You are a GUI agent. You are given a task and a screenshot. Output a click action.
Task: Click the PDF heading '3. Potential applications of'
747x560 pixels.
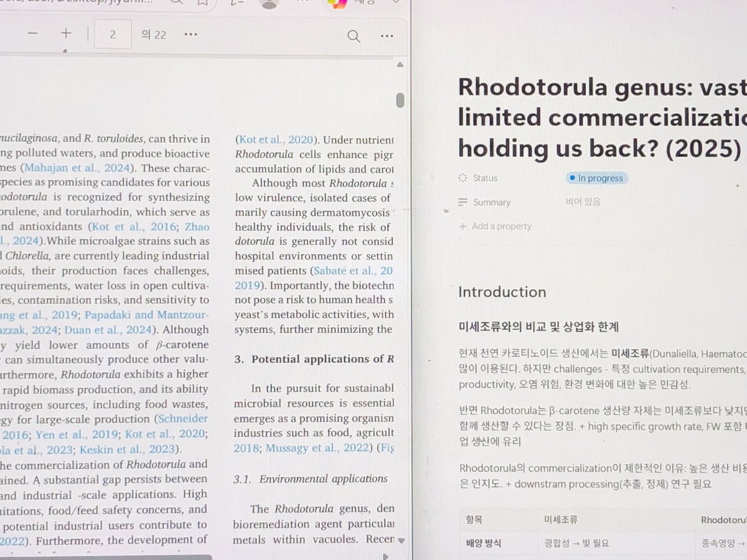(x=314, y=359)
